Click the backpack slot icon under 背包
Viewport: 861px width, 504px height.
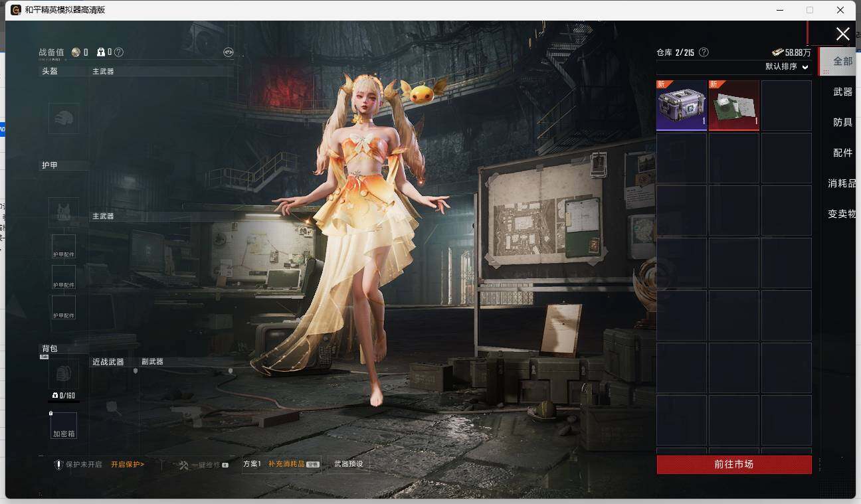(x=64, y=374)
